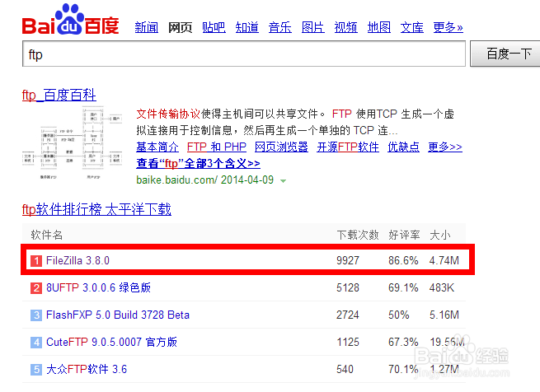Click FileZilla download count 9927
This screenshot has height=392, width=540.
coord(348,260)
